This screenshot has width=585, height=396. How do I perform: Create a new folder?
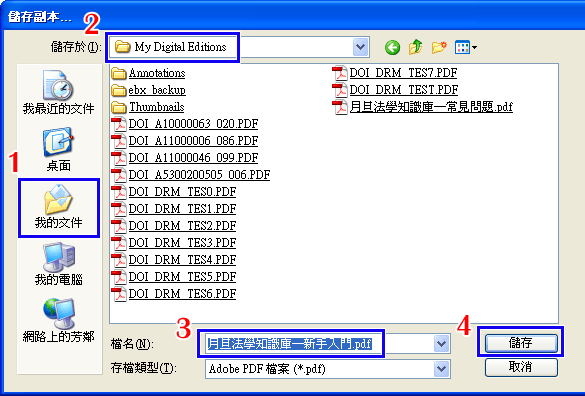tap(439, 47)
